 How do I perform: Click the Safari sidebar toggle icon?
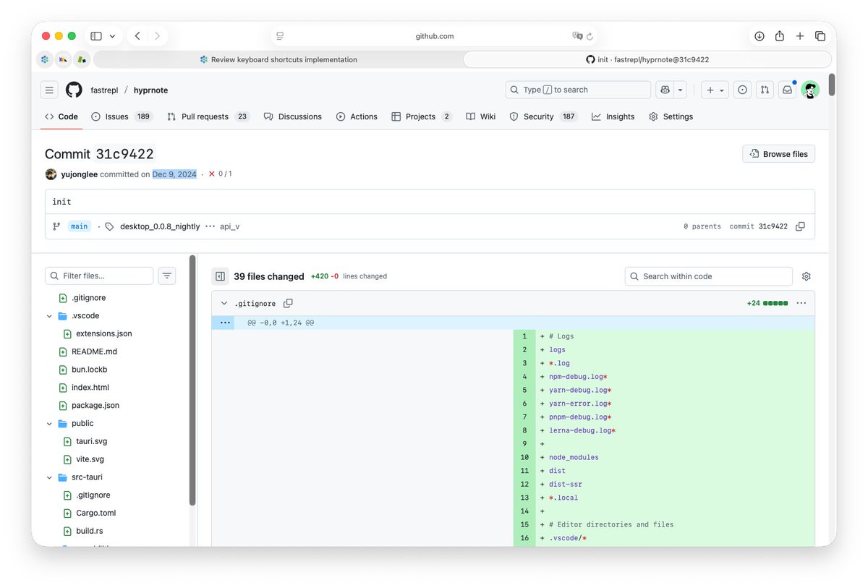(96, 36)
